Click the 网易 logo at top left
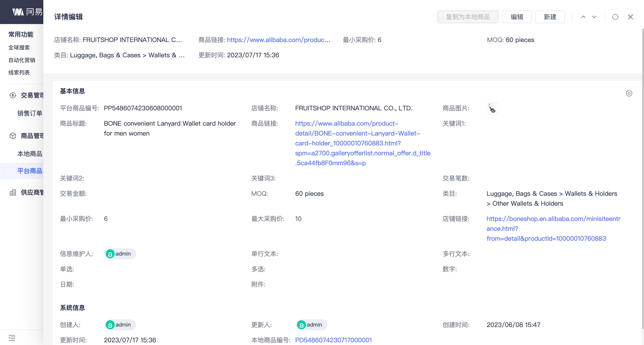The width and height of the screenshot is (644, 345). tap(28, 12)
